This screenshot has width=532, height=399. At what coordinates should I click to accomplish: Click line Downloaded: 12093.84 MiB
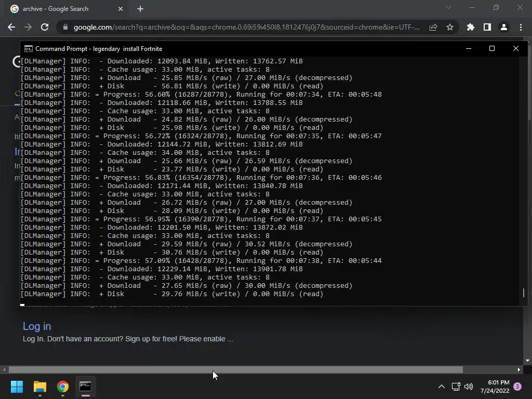pyautogui.click(x=162, y=61)
